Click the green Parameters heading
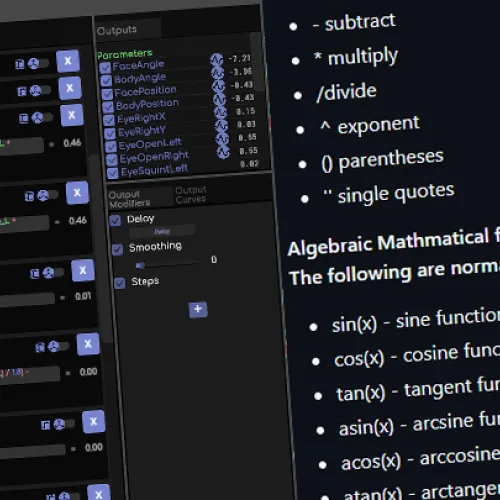 [x=125, y=54]
